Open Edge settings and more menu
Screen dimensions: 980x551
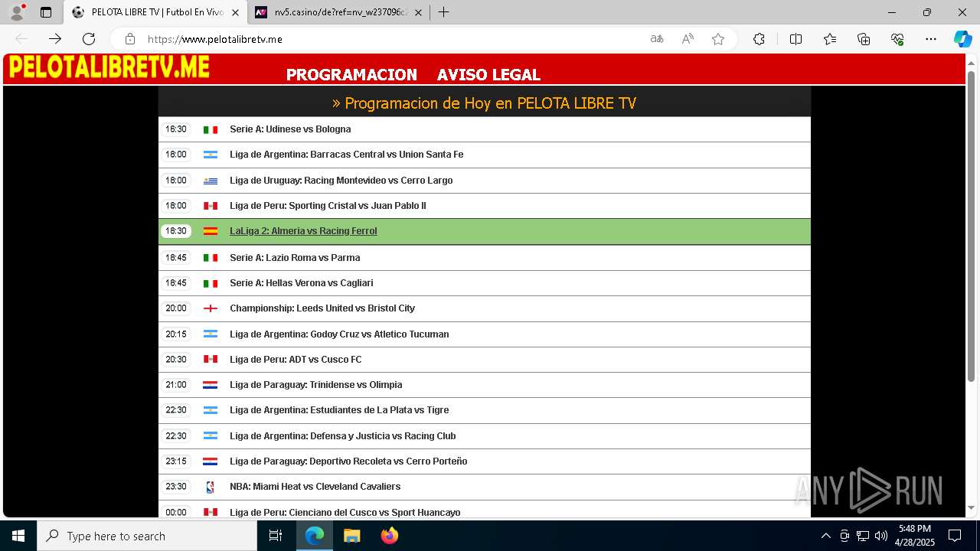click(931, 39)
